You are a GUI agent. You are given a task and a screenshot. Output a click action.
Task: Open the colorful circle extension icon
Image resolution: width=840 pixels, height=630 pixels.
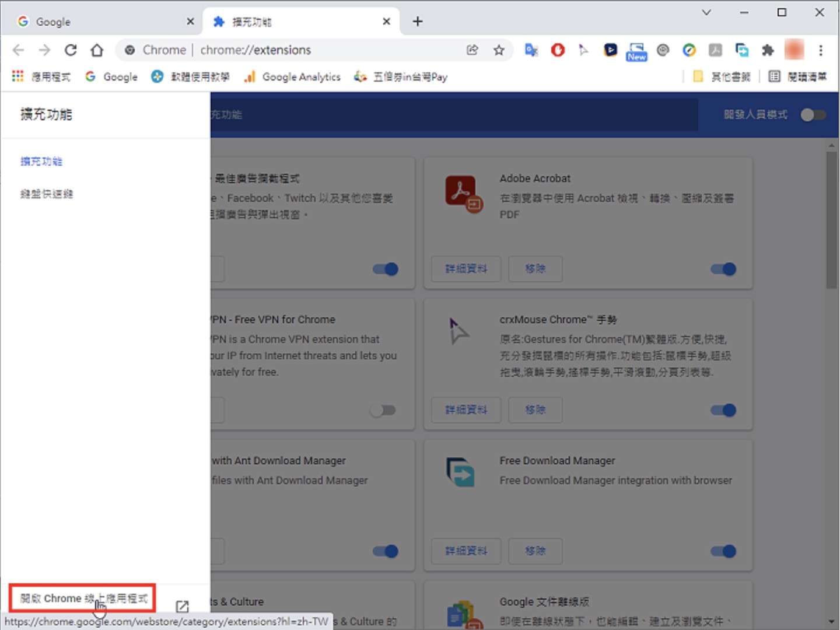[689, 50]
